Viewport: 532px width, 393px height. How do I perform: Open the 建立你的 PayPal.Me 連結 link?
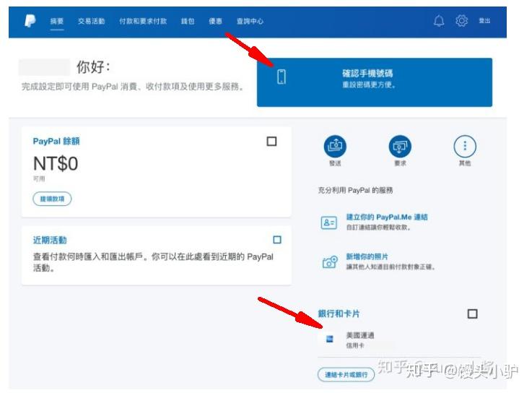coord(387,217)
